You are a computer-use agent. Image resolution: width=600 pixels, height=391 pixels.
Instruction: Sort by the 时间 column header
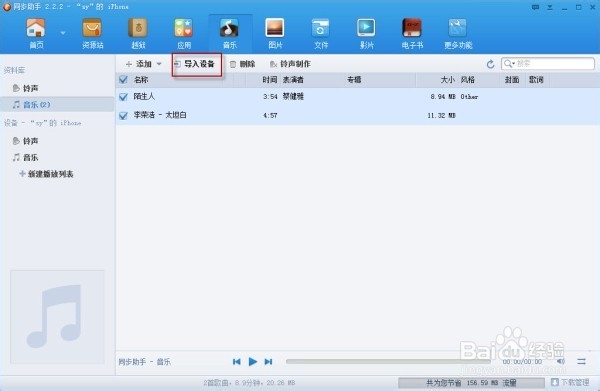pos(269,80)
